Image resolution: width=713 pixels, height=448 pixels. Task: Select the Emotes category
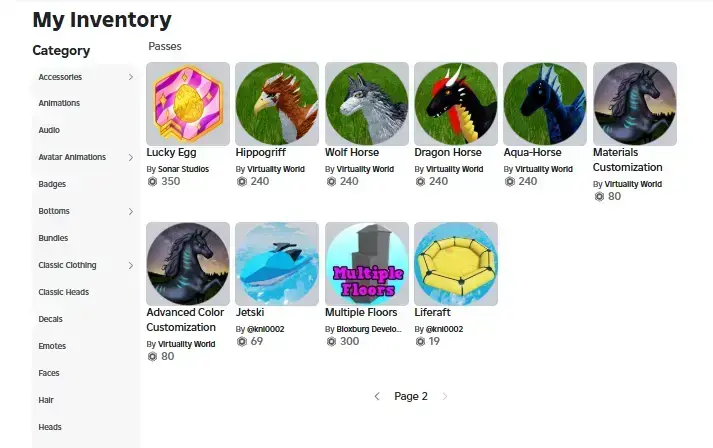(52, 346)
